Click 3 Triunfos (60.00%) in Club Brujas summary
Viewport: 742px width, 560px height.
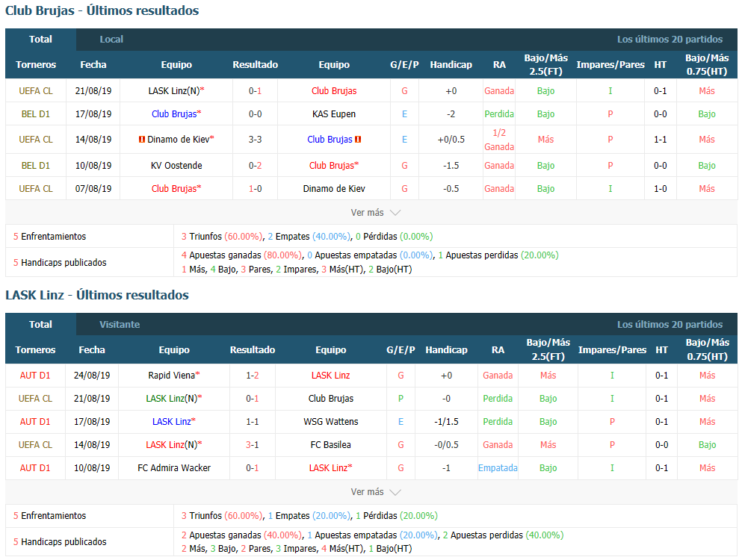tap(222, 237)
